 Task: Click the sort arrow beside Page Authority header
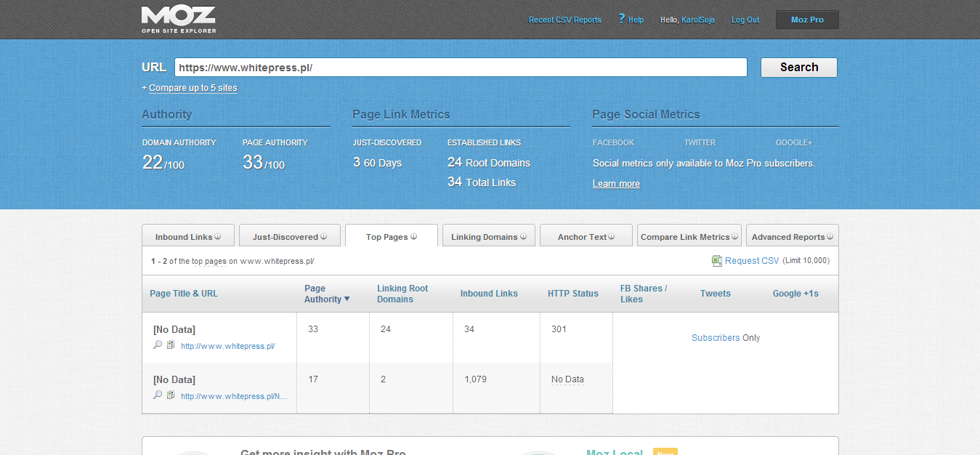tap(347, 299)
